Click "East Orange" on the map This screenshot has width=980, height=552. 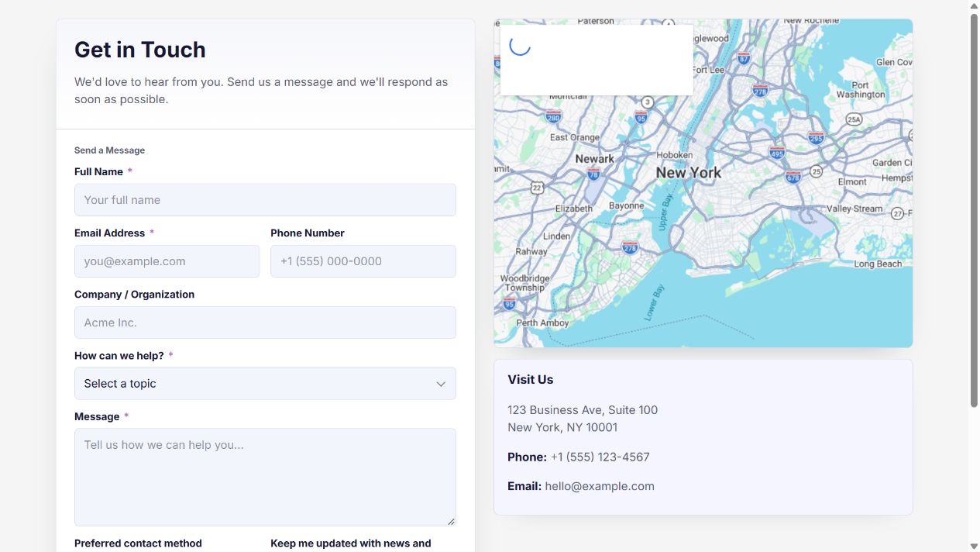point(575,137)
